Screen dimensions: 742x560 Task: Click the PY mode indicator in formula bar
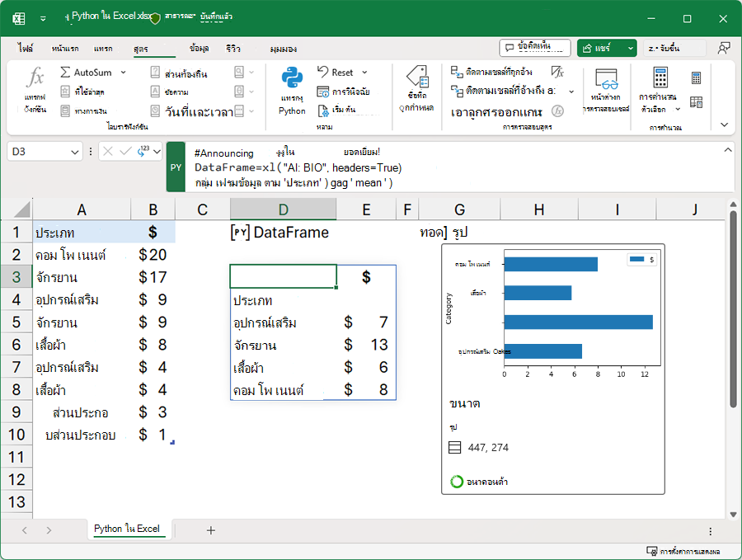pyautogui.click(x=176, y=167)
